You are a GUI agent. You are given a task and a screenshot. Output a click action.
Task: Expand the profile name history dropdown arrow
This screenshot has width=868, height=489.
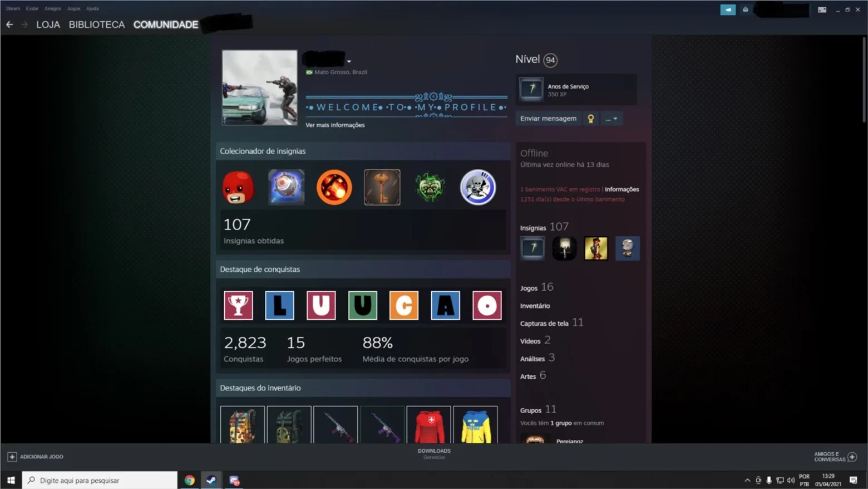tap(349, 61)
